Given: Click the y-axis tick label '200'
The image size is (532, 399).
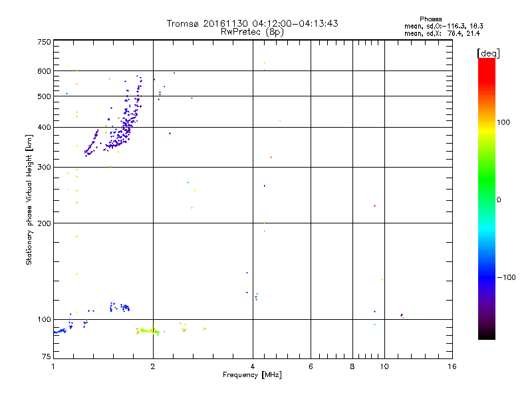Looking at the screenshot, I should [x=45, y=223].
